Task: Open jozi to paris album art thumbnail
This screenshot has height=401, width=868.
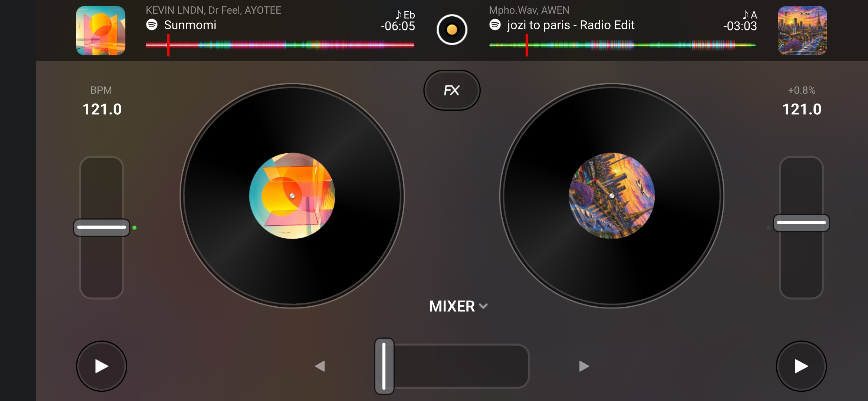Action: point(802,30)
